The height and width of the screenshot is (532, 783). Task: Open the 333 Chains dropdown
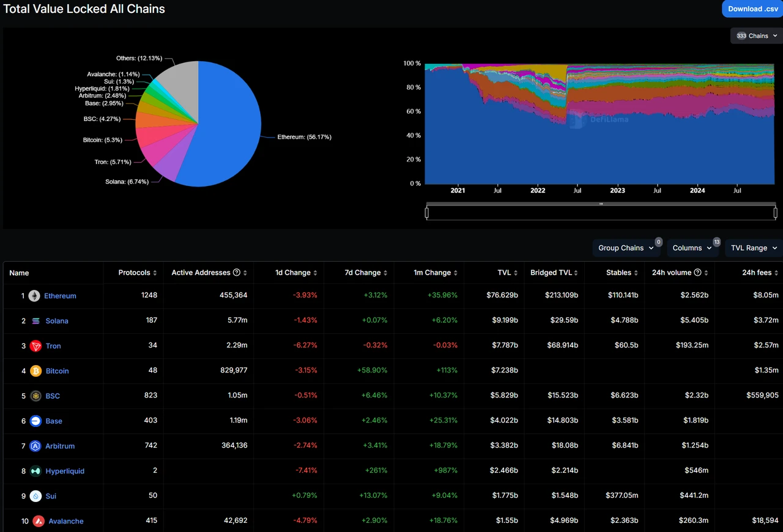(757, 36)
